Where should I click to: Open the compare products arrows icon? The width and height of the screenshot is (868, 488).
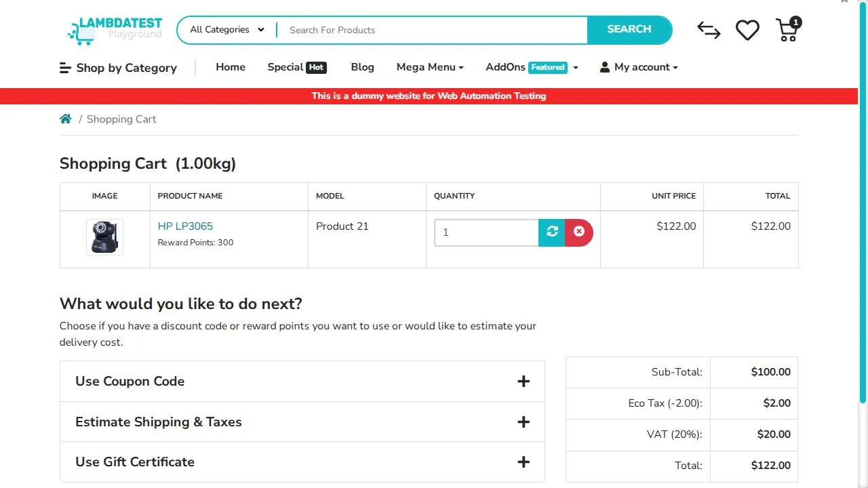(x=709, y=30)
